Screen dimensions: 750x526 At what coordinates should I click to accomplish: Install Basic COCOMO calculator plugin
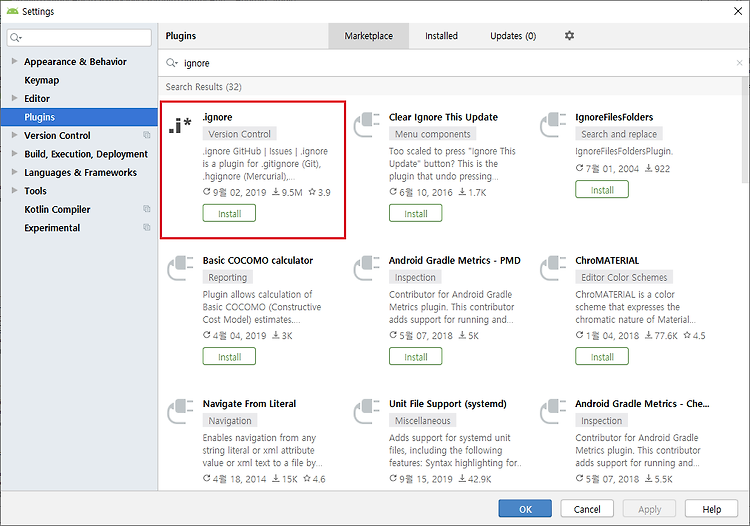tap(229, 357)
